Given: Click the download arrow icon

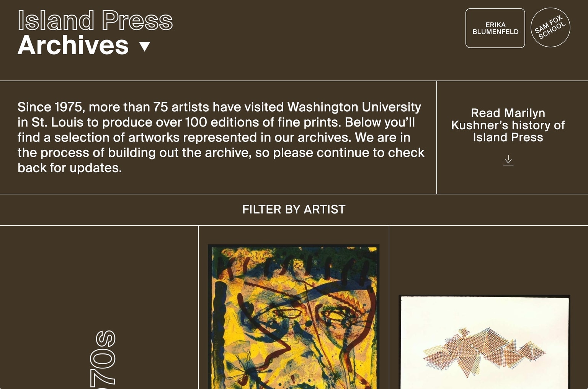Looking at the screenshot, I should [508, 160].
